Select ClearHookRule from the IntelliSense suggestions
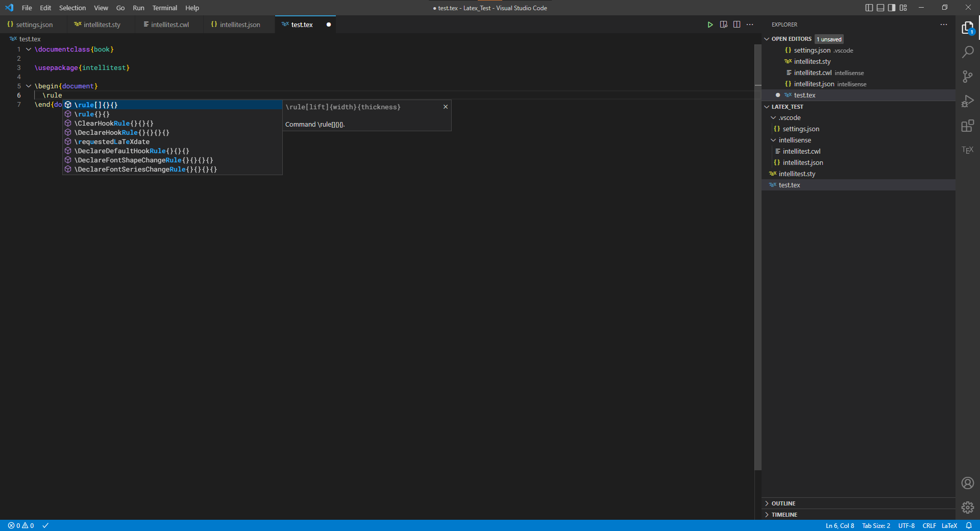980x531 pixels. [x=113, y=123]
